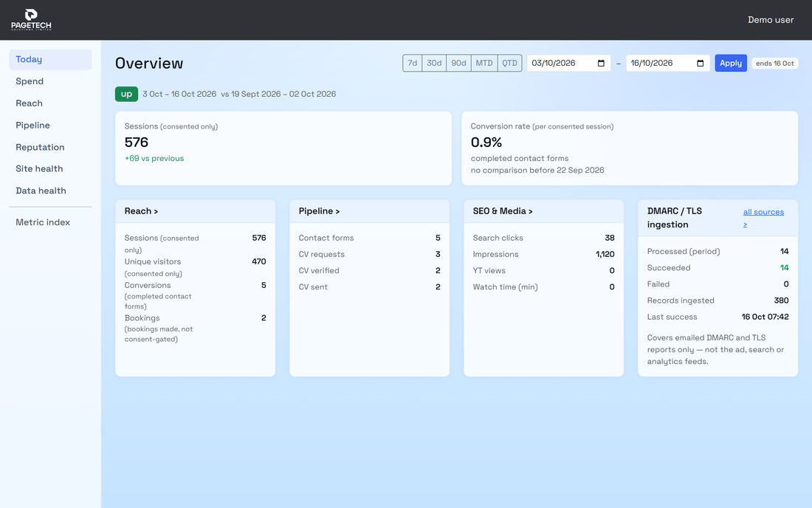Click the Overview page heading

(149, 63)
